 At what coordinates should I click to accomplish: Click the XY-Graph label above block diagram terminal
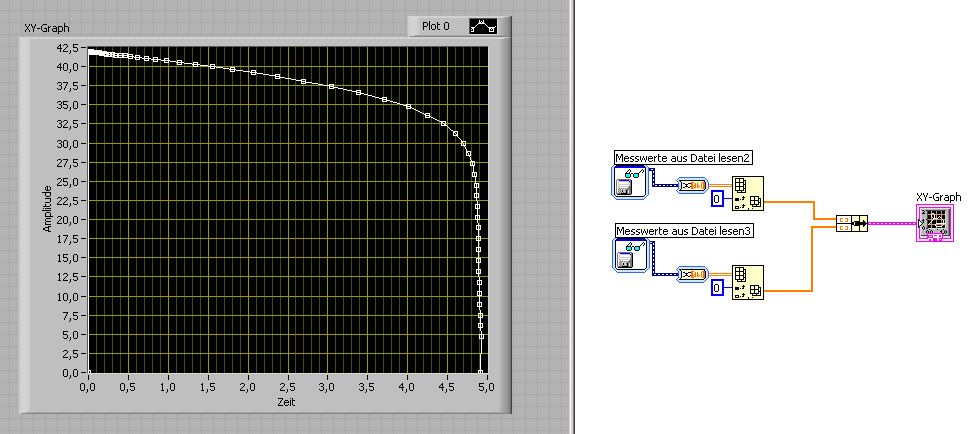938,197
